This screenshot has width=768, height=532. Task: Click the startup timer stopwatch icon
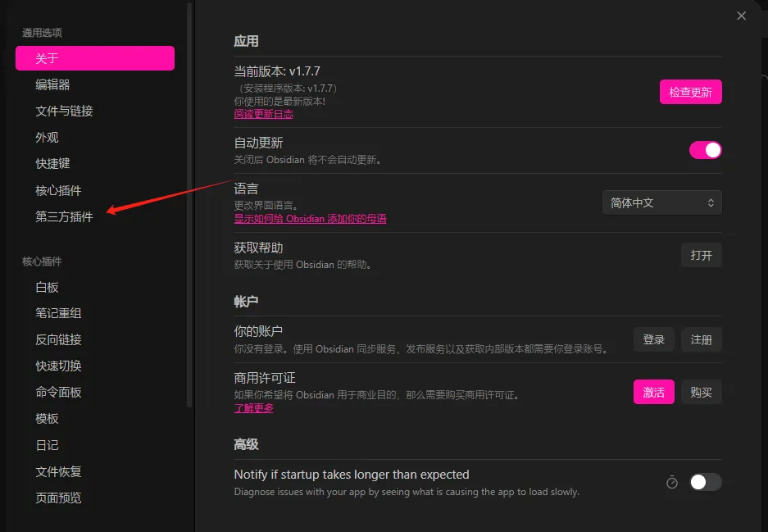(x=672, y=483)
